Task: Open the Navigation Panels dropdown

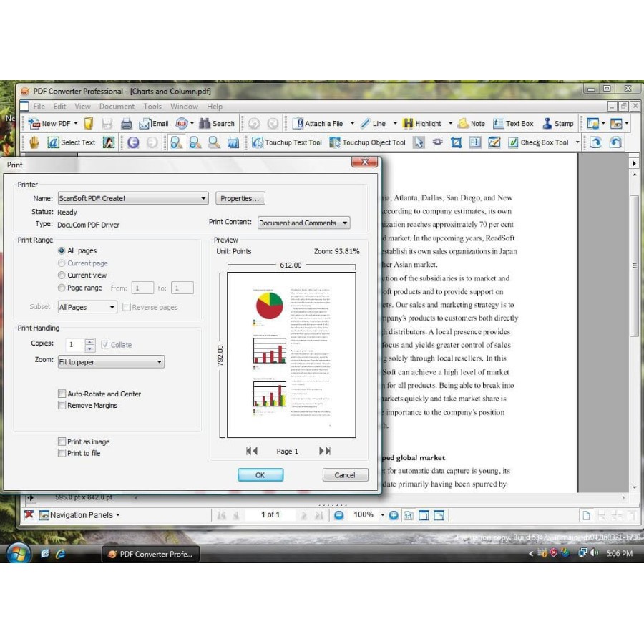Action: click(x=79, y=515)
